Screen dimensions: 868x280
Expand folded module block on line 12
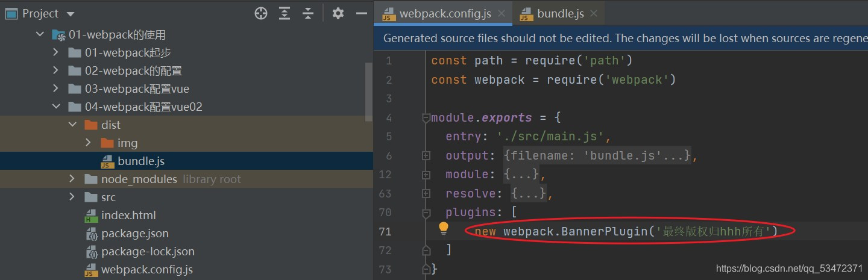tap(426, 175)
